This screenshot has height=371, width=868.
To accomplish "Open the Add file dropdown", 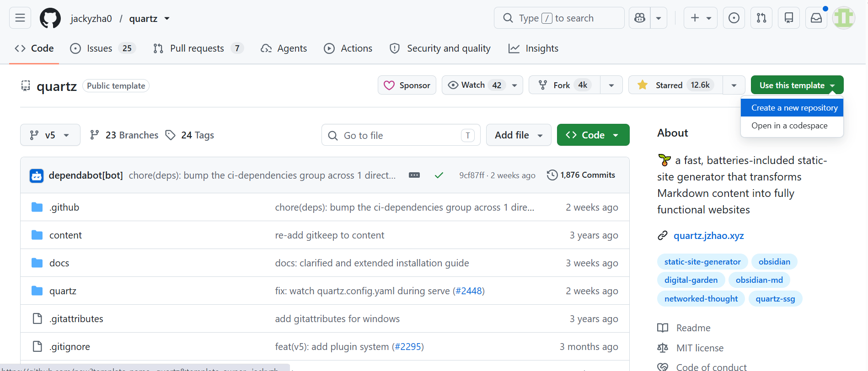I will [x=519, y=135].
